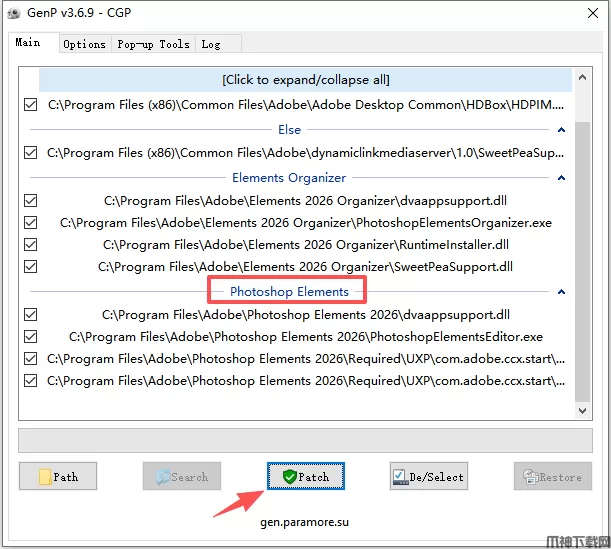Close the GenP window
Image resolution: width=611 pixels, height=549 pixels.
[593, 13]
